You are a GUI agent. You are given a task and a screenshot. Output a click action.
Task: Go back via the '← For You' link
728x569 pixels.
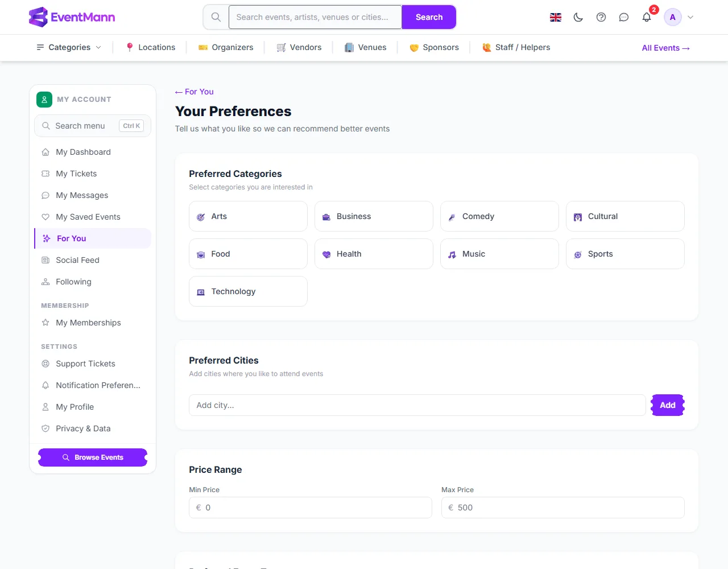[x=195, y=92]
